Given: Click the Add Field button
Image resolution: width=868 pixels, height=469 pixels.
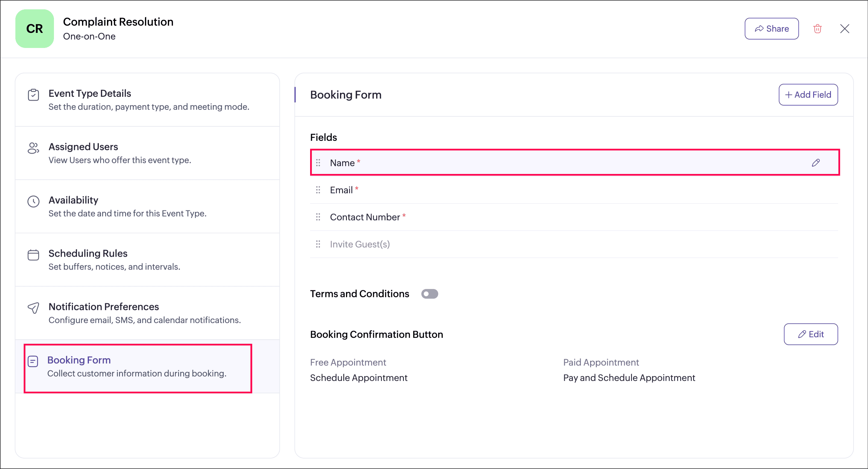Looking at the screenshot, I should [x=808, y=95].
